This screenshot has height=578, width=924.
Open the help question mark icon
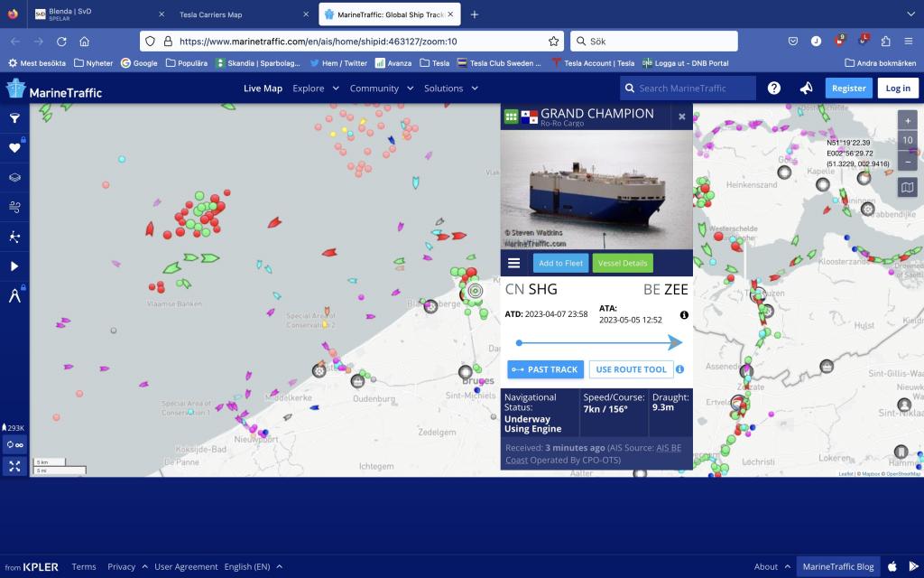pyautogui.click(x=773, y=88)
